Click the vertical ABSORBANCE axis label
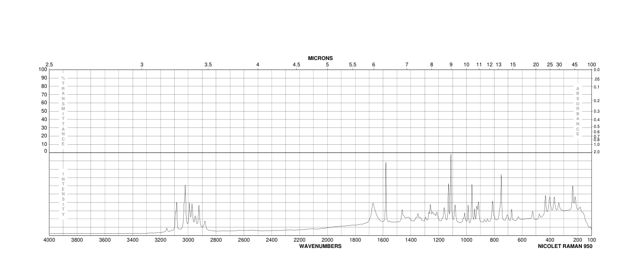Screen dimensions: 644x278 coord(578,111)
